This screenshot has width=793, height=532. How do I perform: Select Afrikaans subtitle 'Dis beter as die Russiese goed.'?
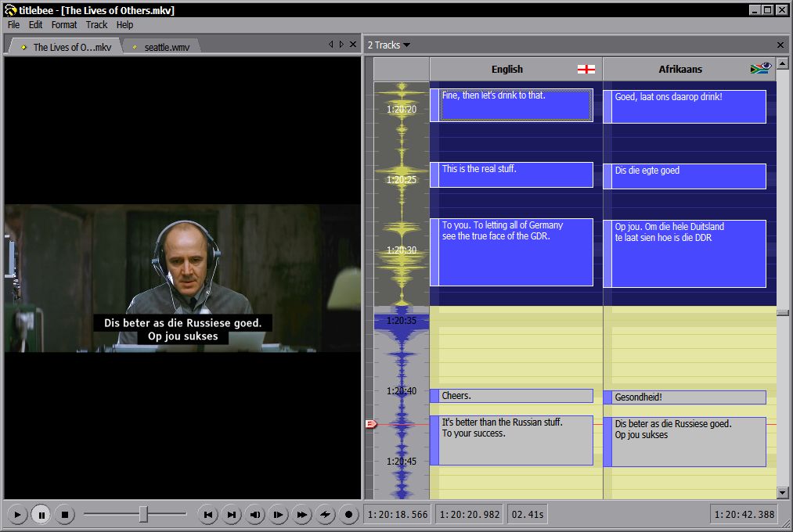coord(685,441)
